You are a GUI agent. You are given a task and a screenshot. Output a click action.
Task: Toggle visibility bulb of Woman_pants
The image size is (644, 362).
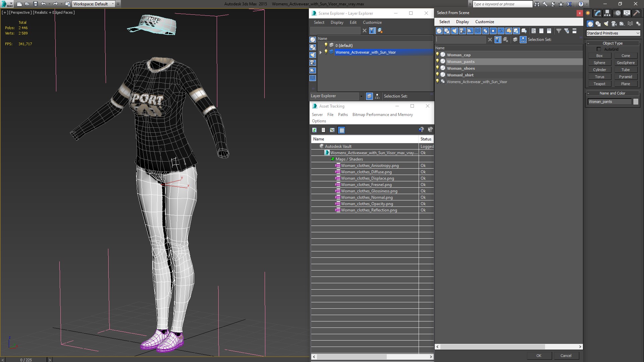pyautogui.click(x=437, y=61)
